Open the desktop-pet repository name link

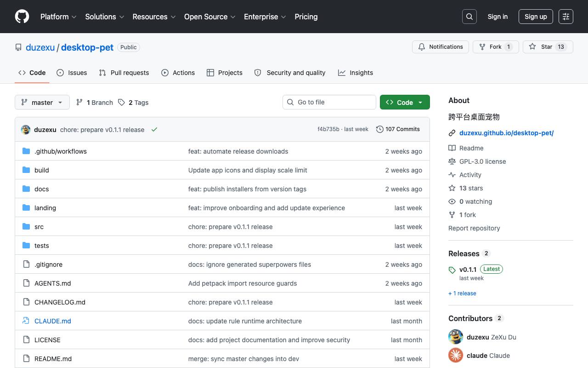coord(87,47)
